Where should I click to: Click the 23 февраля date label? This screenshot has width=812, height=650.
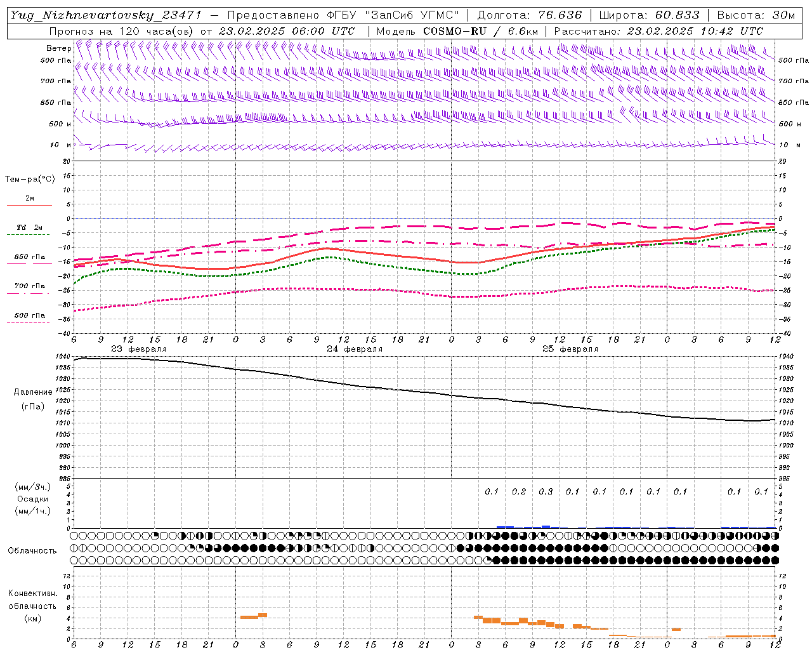point(138,349)
